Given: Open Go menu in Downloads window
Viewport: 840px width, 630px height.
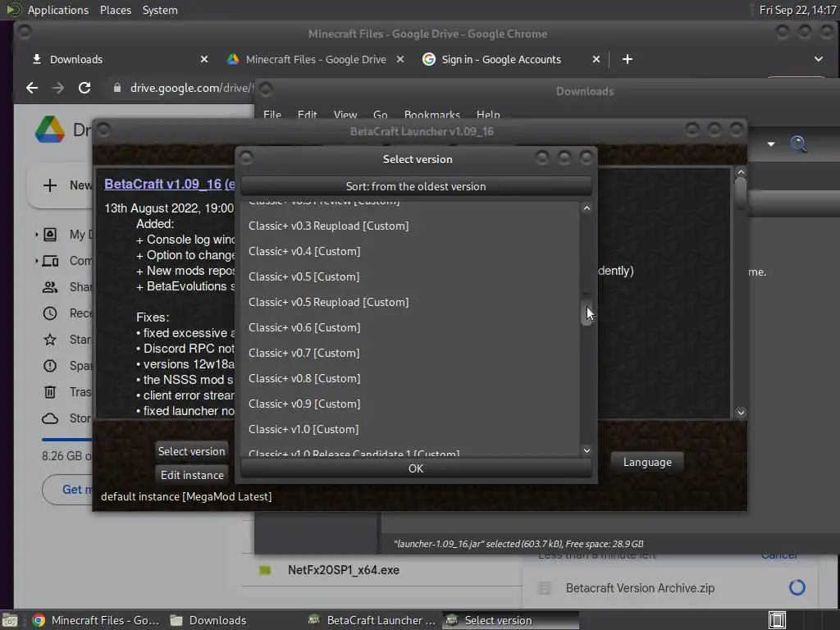Looking at the screenshot, I should pyautogui.click(x=381, y=115).
